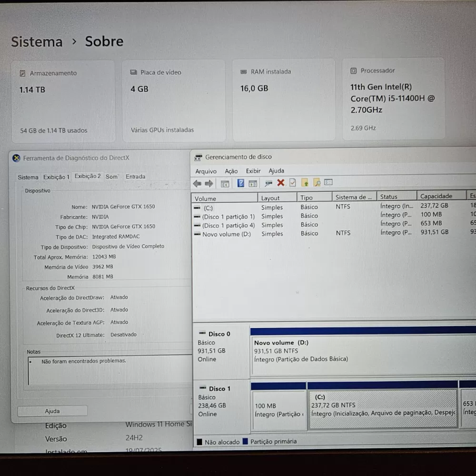
Task: Open the Ajuda menu in Disk Management
Action: pyautogui.click(x=276, y=170)
